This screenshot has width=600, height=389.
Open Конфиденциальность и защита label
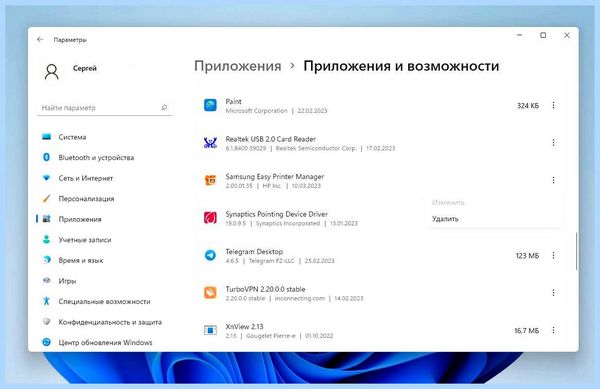tap(110, 322)
